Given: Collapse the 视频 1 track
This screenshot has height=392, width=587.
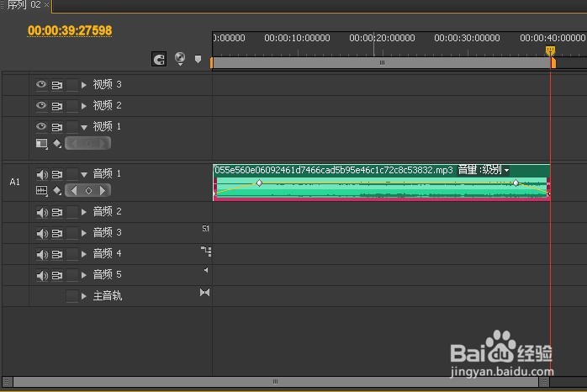Looking at the screenshot, I should pos(84,128).
